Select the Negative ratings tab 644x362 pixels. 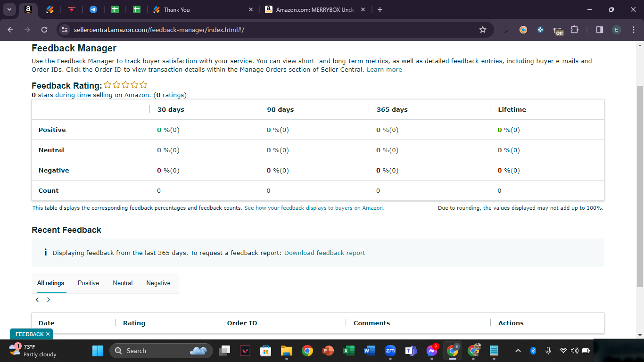click(x=158, y=283)
